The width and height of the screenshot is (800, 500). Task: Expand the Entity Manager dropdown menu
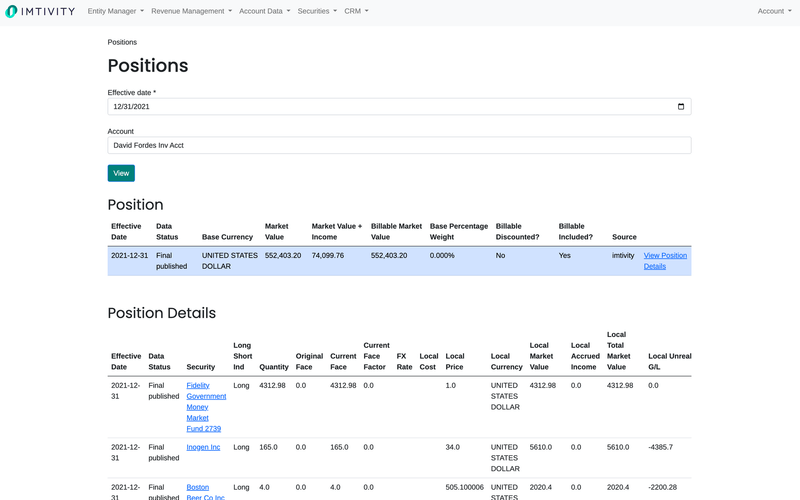(x=115, y=11)
